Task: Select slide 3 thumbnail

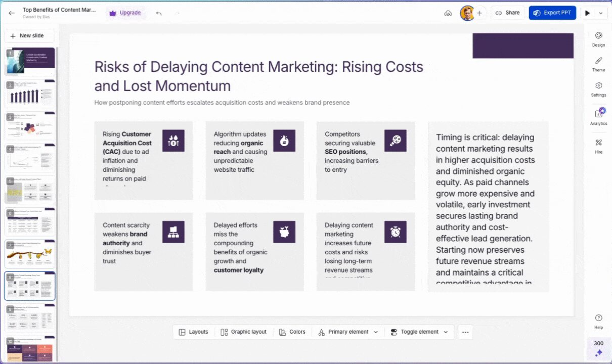Action: point(30,126)
